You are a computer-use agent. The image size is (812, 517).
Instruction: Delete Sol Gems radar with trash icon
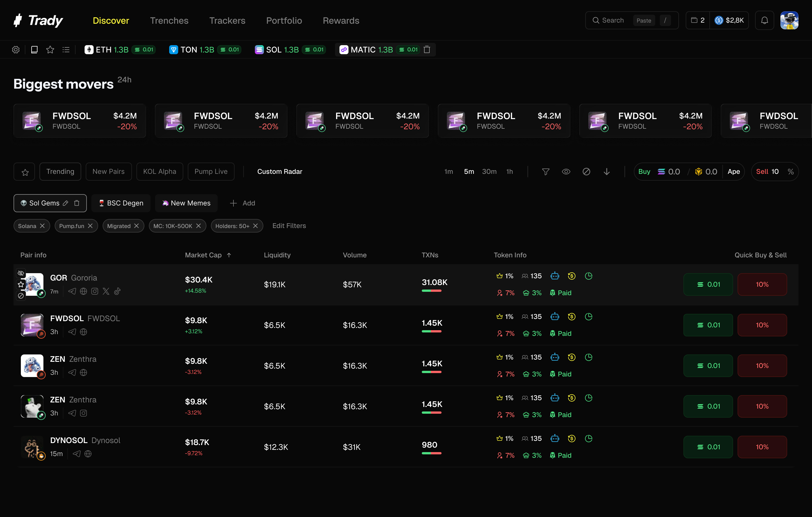tap(77, 203)
